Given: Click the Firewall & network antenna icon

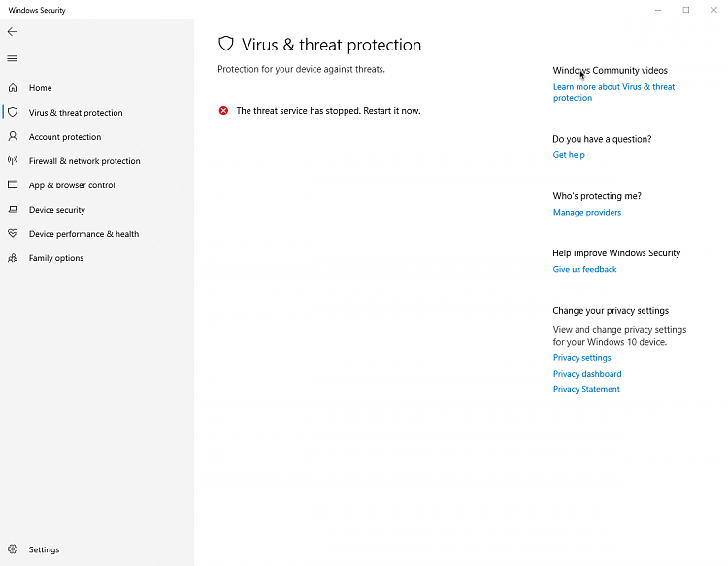Looking at the screenshot, I should (x=13, y=161).
